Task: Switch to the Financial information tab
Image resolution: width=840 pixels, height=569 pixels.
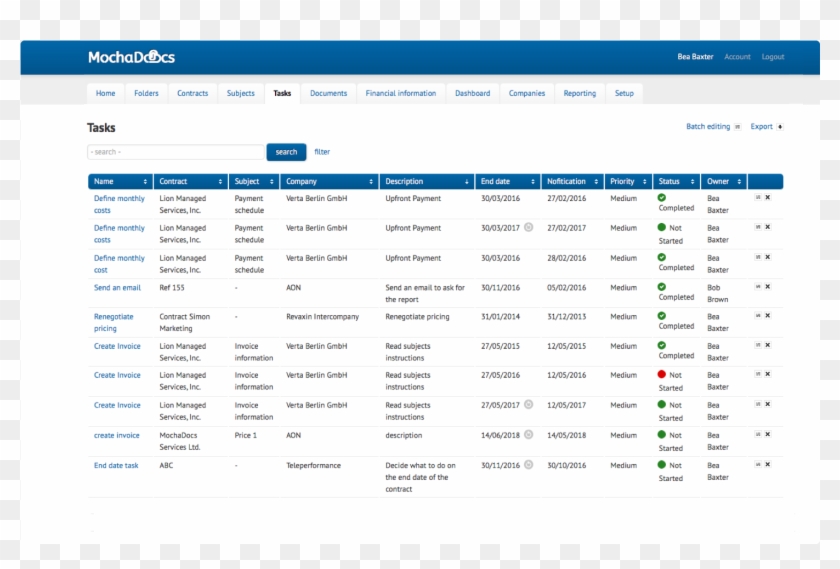Action: (401, 93)
